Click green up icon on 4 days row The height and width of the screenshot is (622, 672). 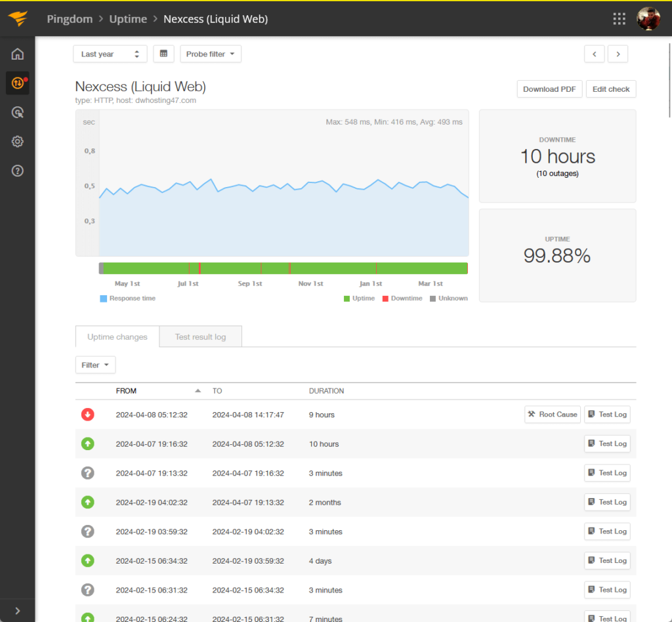(x=88, y=560)
